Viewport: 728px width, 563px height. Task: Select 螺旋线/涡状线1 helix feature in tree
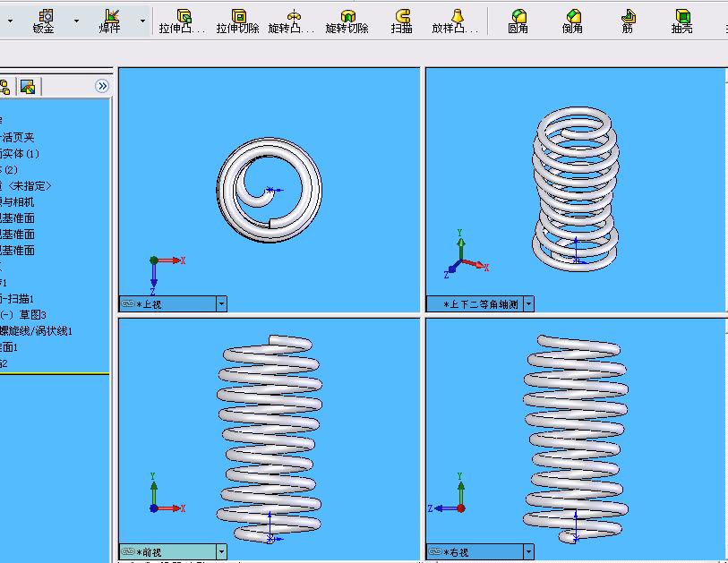tap(36, 331)
